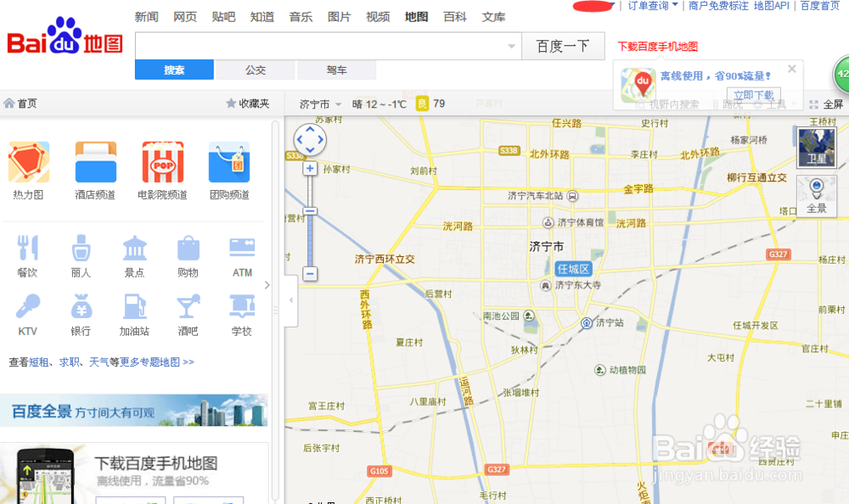Viewport: 849px width, 504px height.
Task: Open the 短租 short rental link
Action: (x=38, y=361)
